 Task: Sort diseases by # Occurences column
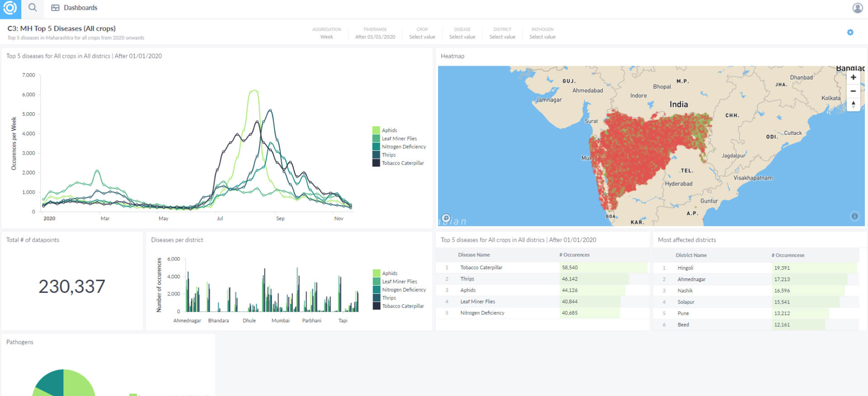pos(574,255)
